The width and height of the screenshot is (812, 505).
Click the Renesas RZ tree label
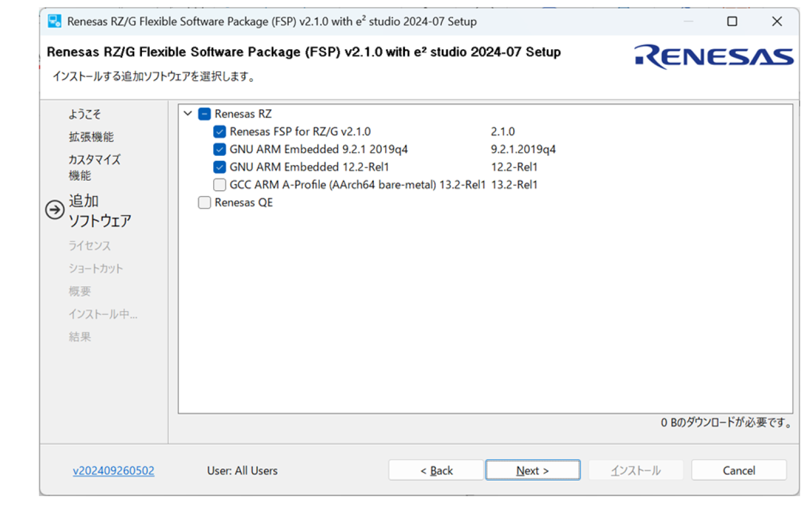(x=243, y=114)
